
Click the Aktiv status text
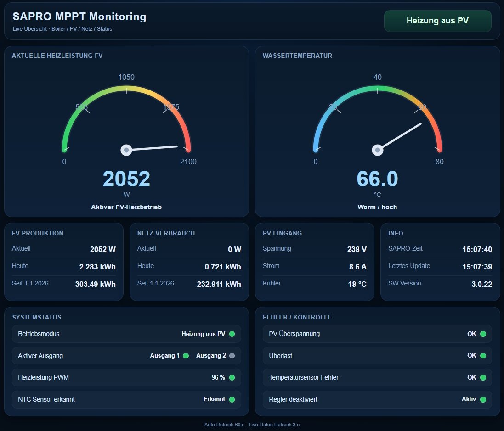pos(469,399)
